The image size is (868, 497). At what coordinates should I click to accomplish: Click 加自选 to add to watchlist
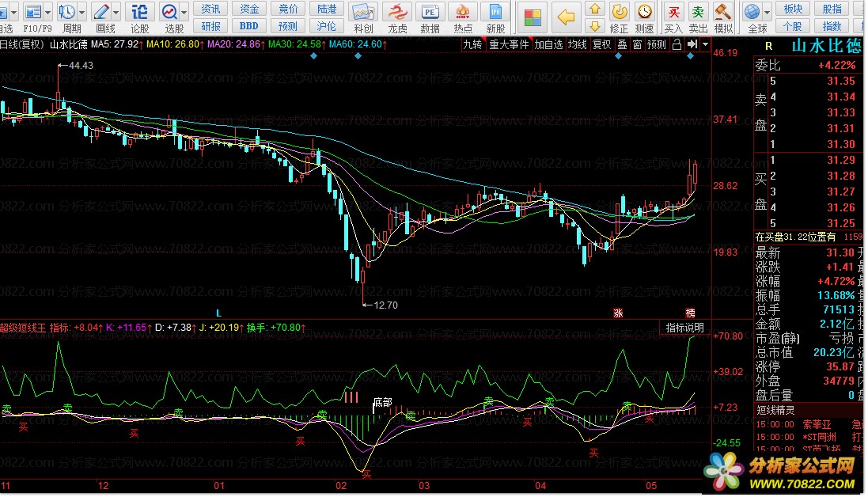pyautogui.click(x=548, y=44)
